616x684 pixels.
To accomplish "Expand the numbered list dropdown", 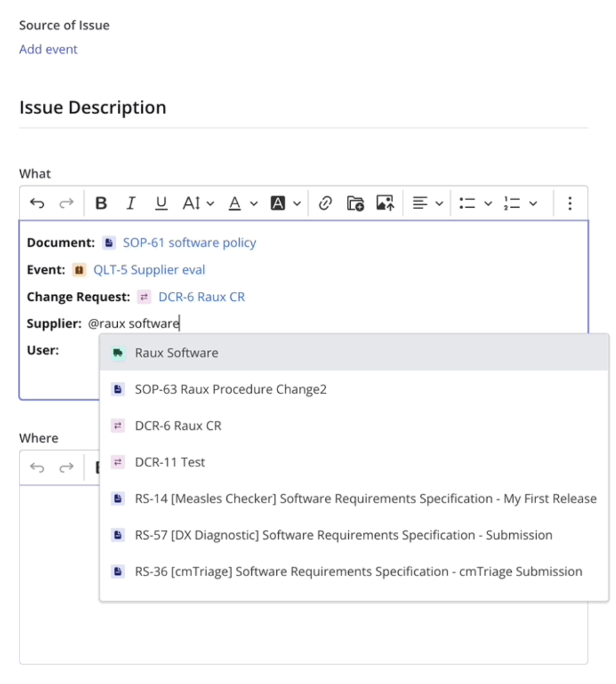I will 520,203.
